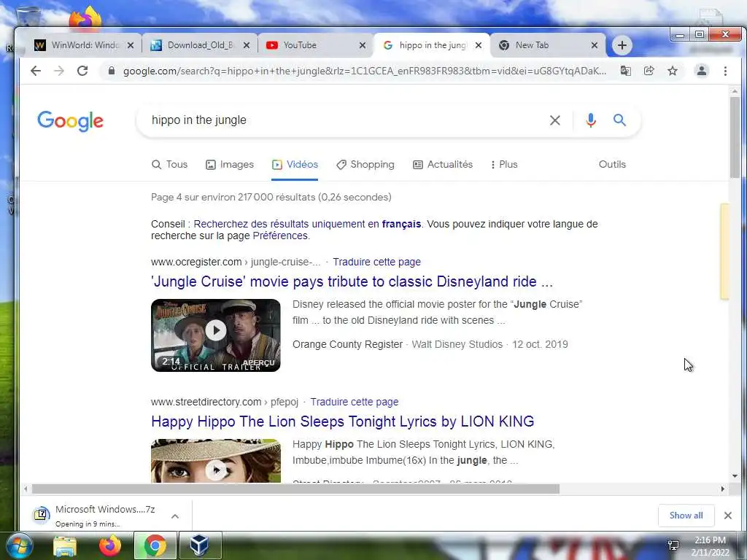Click the ocregister.com result URL text
Image resolution: width=747 pixels, height=560 pixels.
coord(236,262)
